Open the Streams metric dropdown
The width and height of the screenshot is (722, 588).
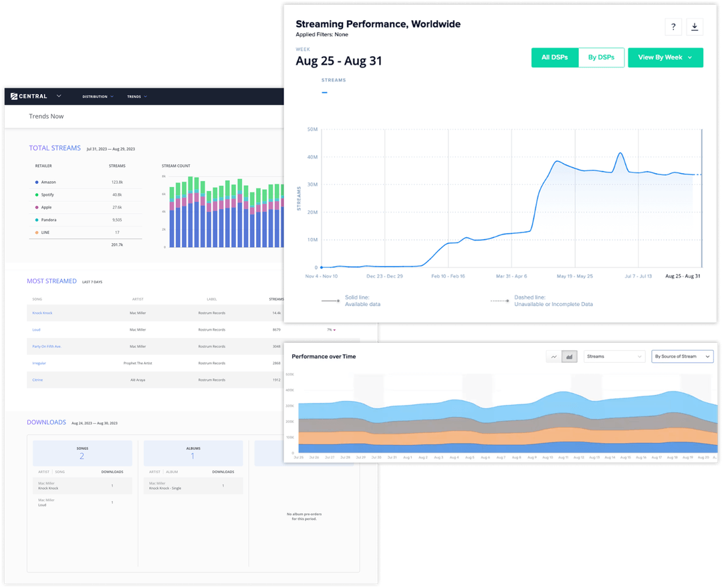click(x=614, y=357)
